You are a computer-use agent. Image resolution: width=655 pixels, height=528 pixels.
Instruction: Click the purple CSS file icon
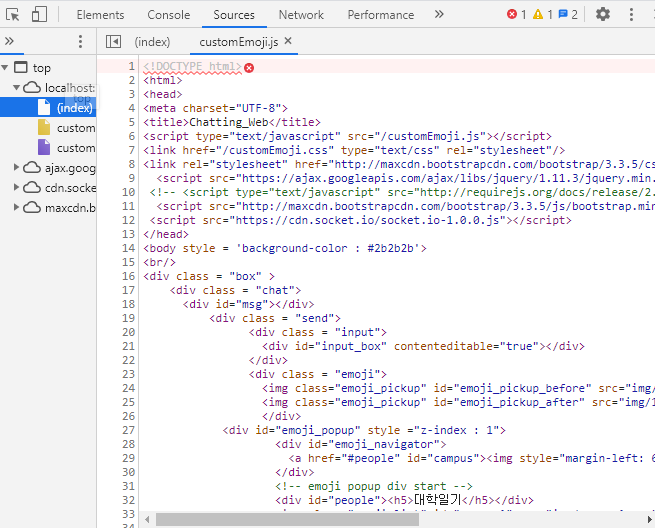pos(44,147)
